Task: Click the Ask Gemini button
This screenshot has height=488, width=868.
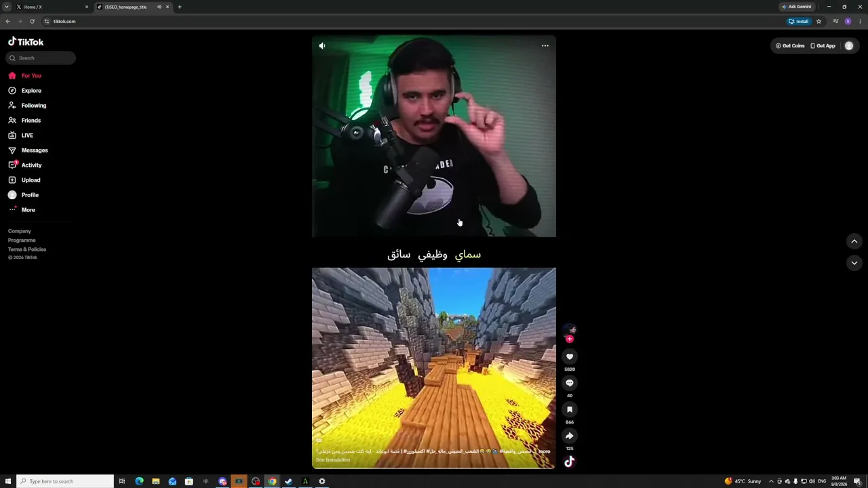Action: coord(797,7)
